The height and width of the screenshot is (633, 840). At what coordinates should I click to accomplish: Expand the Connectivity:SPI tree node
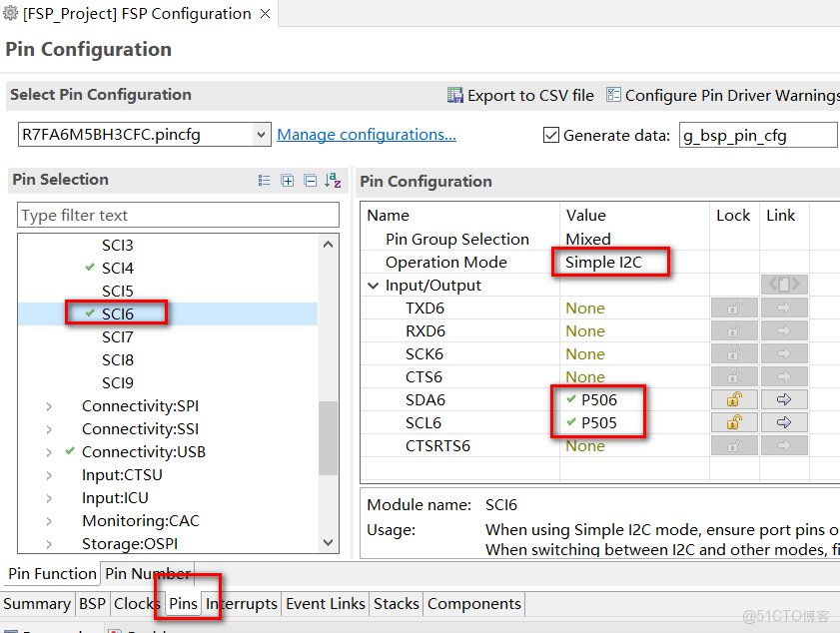49,406
